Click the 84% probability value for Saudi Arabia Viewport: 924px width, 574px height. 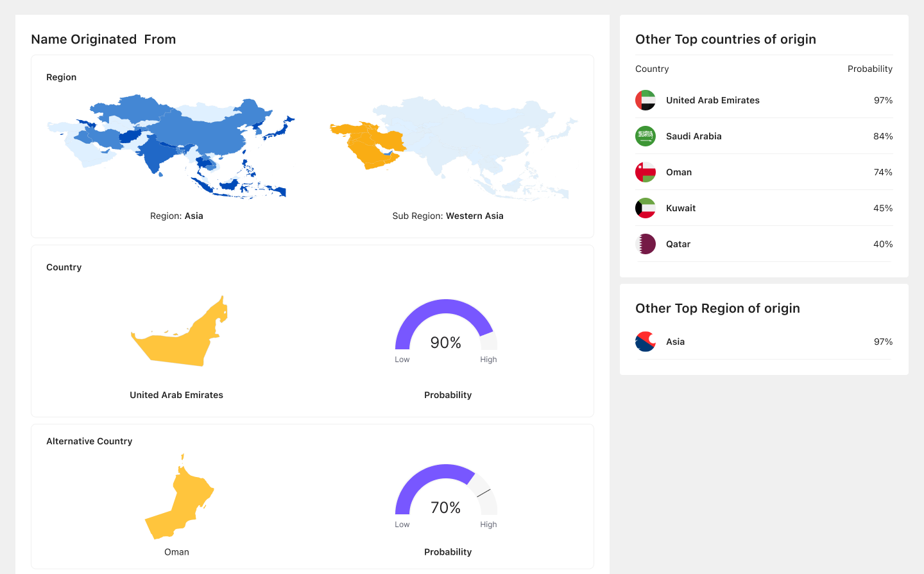click(883, 136)
